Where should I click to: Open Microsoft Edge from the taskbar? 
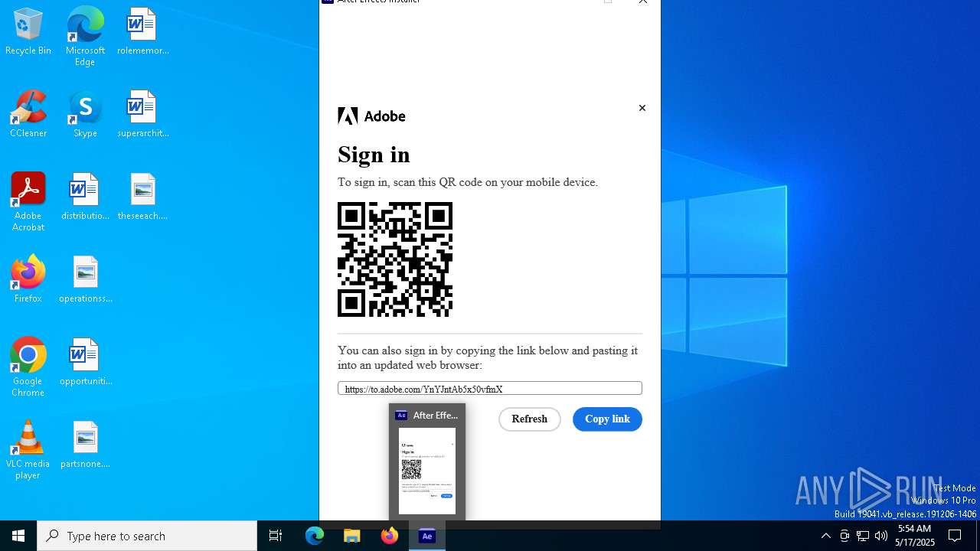[x=315, y=536]
